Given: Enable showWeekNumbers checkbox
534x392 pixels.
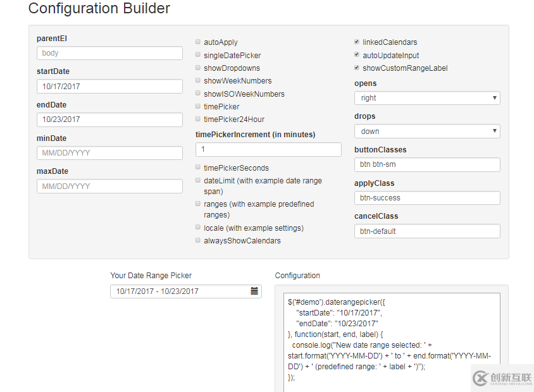Looking at the screenshot, I should point(198,81).
